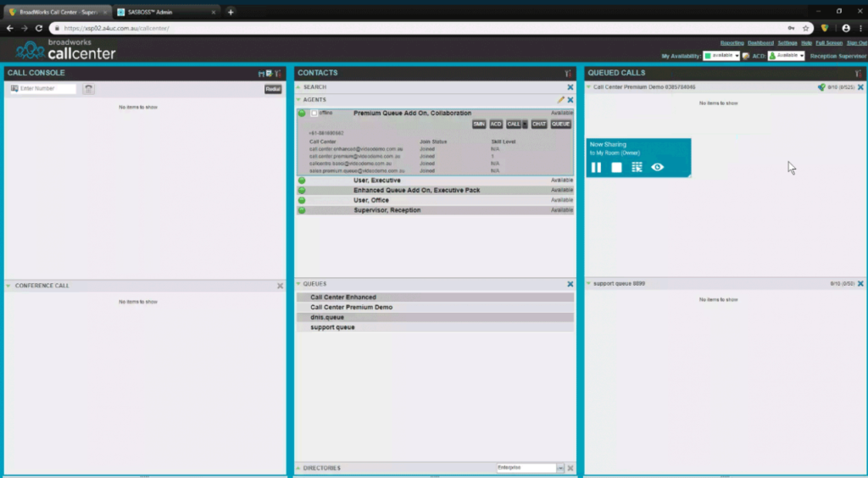
Task: Close the Directories panel
Action: tap(570, 468)
